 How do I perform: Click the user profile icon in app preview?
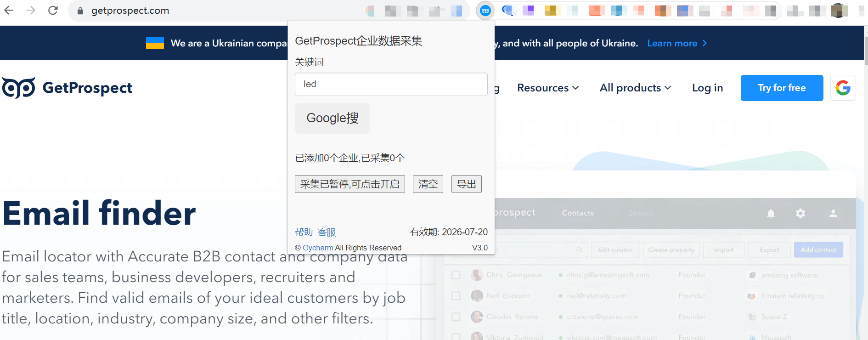[833, 213]
